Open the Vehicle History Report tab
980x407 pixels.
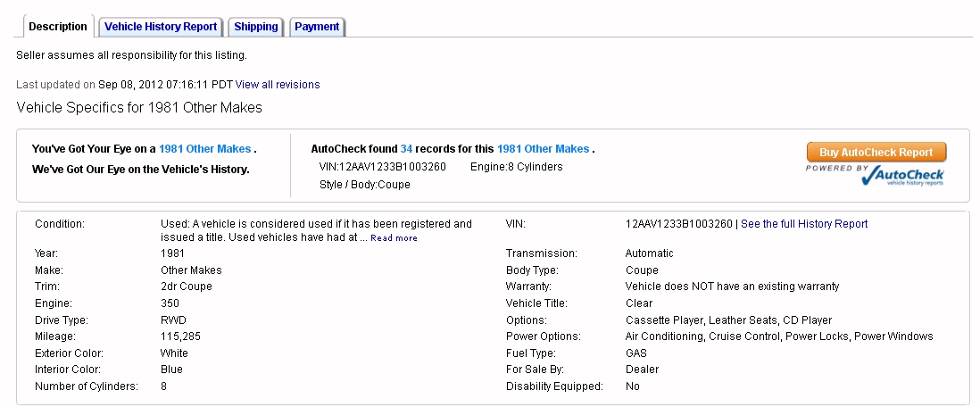(161, 27)
